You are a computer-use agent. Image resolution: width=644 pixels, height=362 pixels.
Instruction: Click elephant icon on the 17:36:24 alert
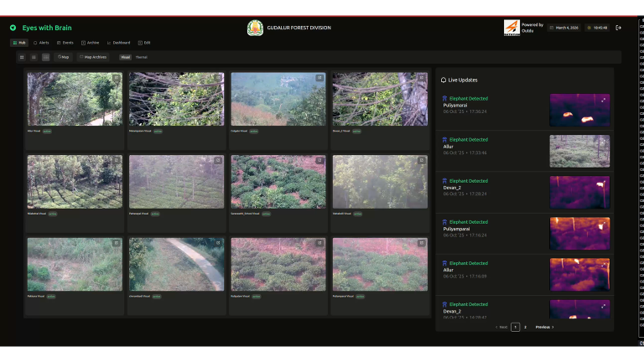(x=444, y=99)
